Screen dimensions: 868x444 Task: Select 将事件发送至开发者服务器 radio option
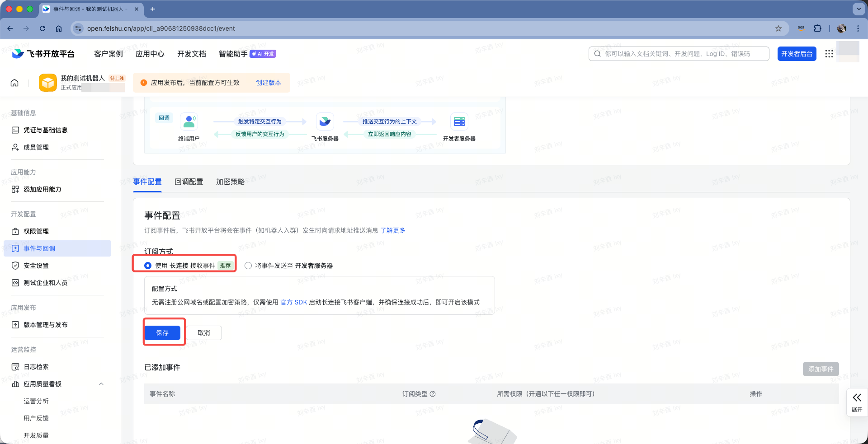click(x=248, y=266)
